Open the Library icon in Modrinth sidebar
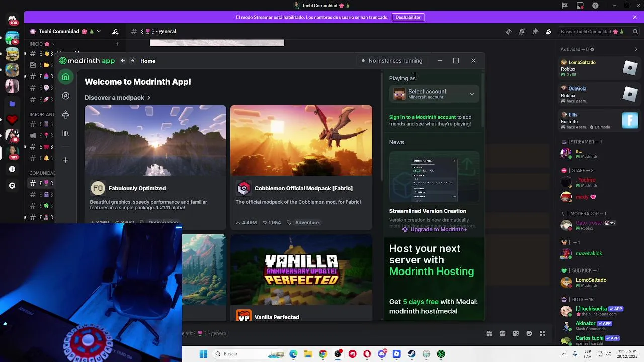This screenshot has height=362, width=644. click(x=66, y=133)
